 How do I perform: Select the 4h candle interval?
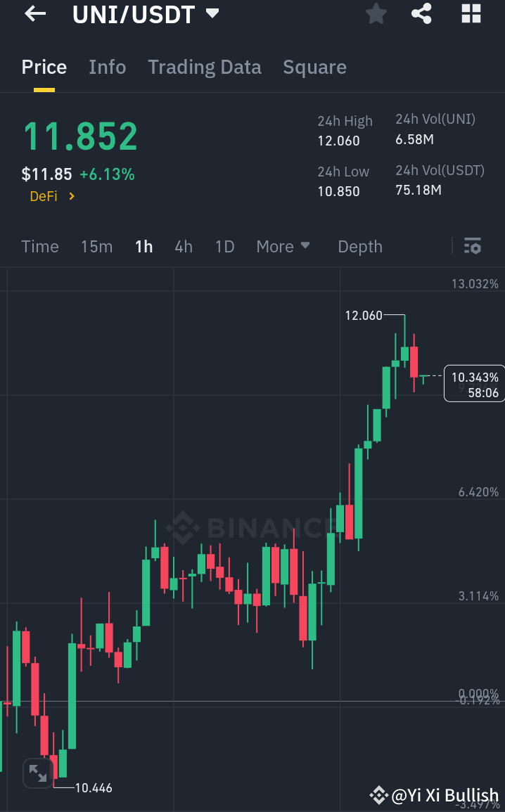coord(184,246)
